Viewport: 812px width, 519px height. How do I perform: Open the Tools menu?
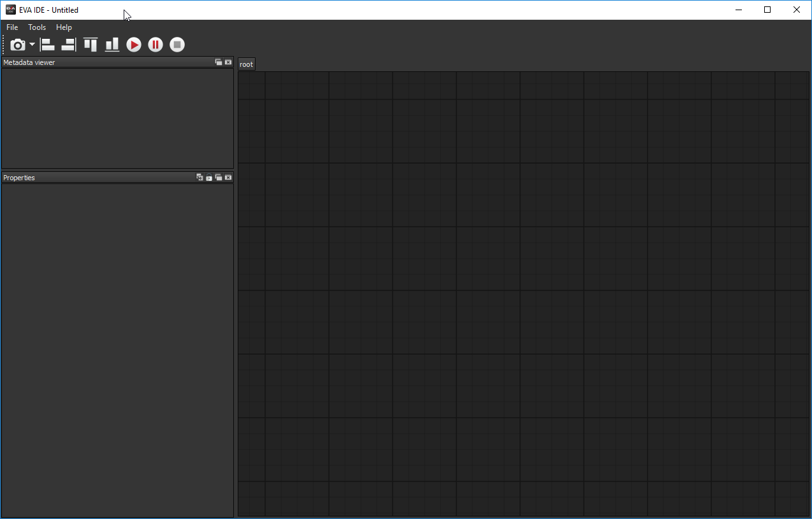(36, 27)
